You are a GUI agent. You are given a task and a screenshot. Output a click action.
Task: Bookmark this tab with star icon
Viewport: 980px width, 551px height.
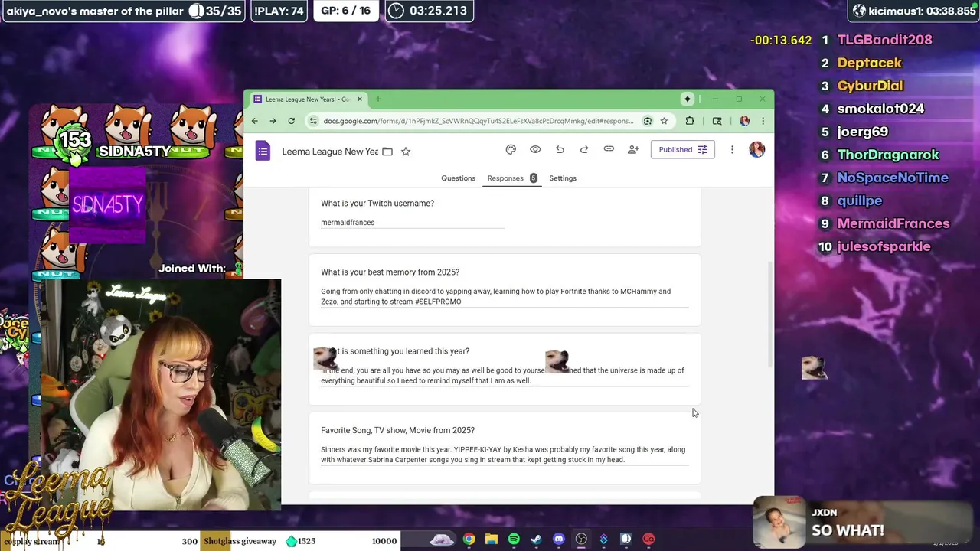click(664, 121)
